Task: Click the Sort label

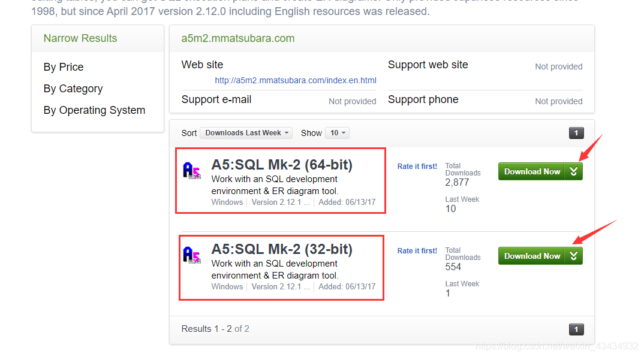Action: click(x=189, y=133)
